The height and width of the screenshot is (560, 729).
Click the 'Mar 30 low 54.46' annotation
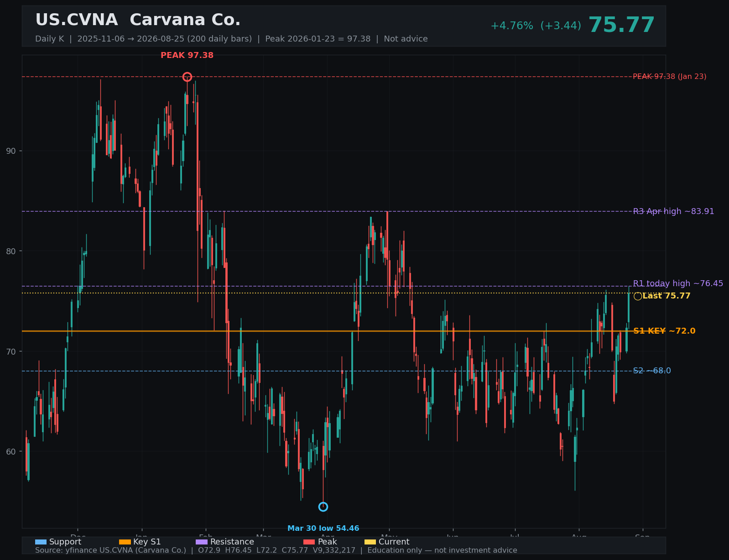(323, 529)
